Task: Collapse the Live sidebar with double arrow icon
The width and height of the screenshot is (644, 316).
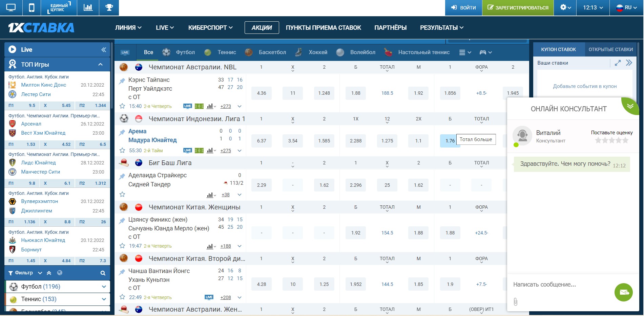Action: [104, 50]
